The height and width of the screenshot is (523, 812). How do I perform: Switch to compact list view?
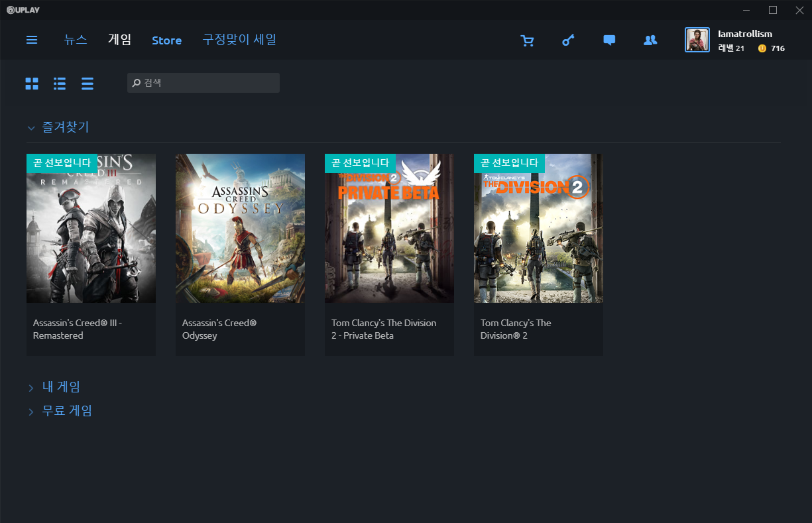87,84
